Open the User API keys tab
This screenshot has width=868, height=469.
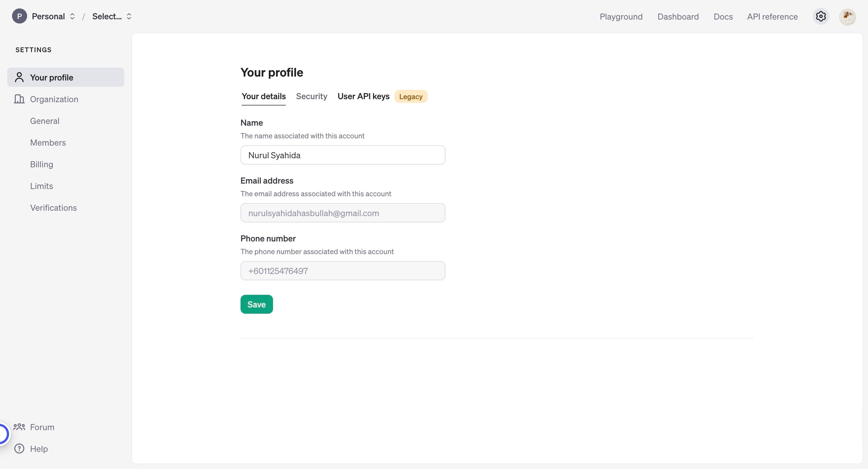(363, 96)
